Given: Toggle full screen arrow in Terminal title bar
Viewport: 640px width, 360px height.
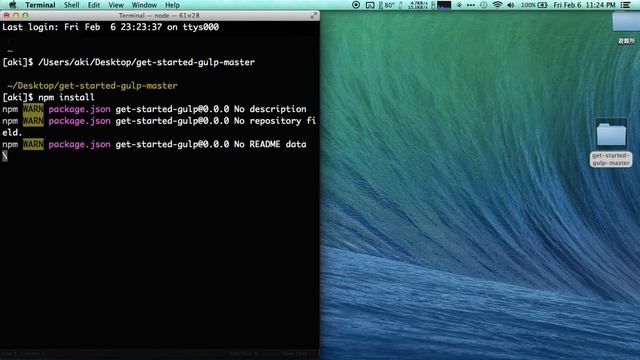Looking at the screenshot, I should click(313, 16).
